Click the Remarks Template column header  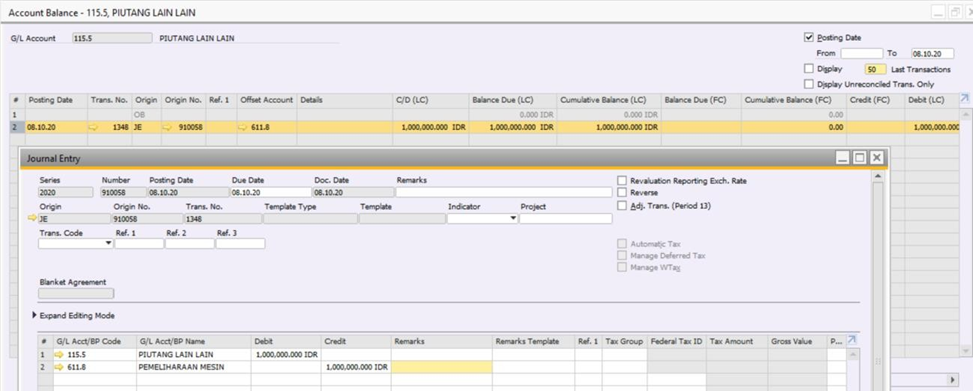pyautogui.click(x=533, y=341)
